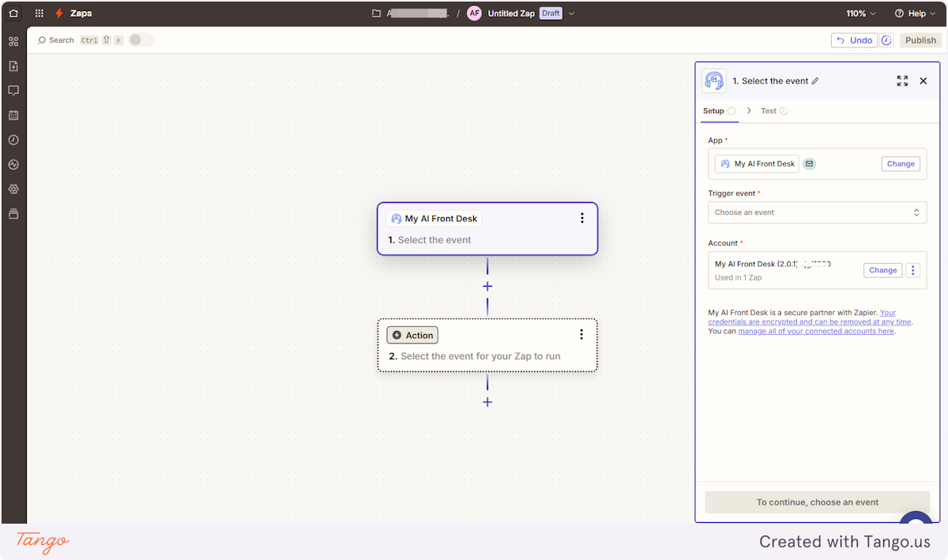Click the Action chip on step 2

(x=412, y=335)
